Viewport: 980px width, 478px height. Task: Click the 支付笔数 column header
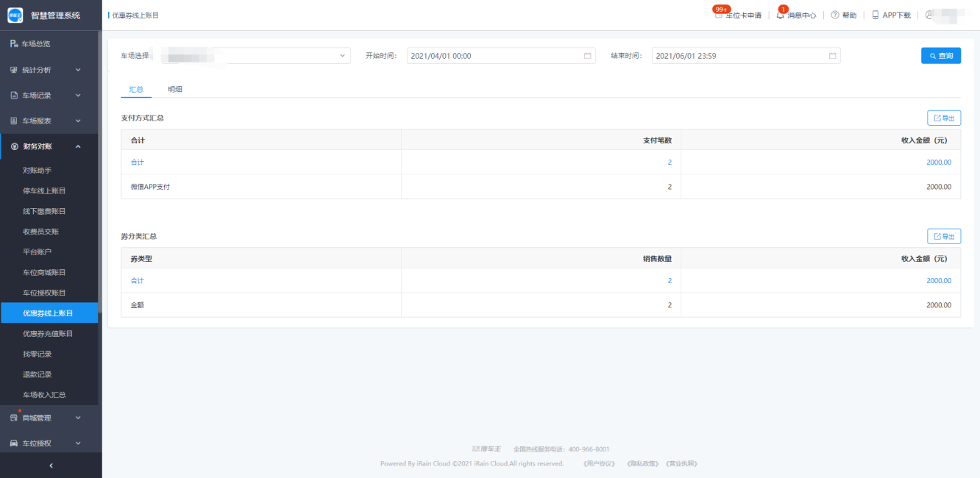657,140
